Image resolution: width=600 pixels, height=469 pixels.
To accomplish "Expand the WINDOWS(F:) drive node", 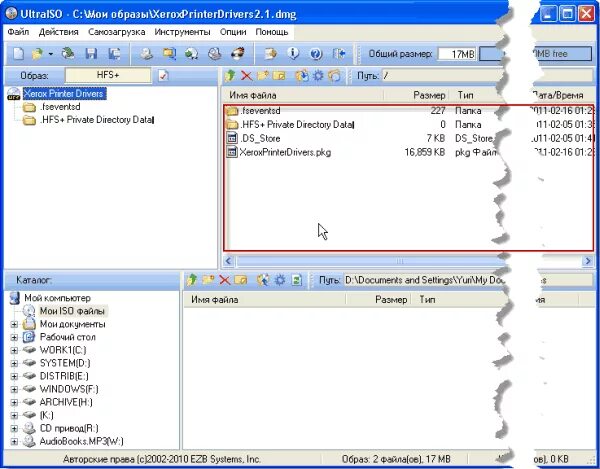I will tap(14, 389).
